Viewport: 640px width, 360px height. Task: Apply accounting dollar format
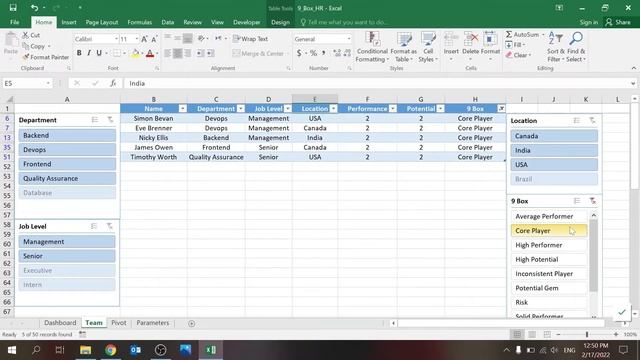point(299,53)
